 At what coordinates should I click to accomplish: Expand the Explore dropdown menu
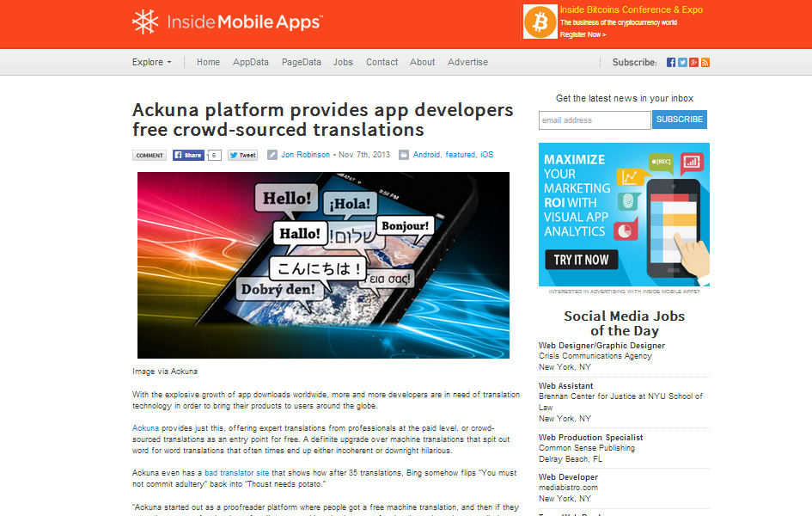coord(152,62)
